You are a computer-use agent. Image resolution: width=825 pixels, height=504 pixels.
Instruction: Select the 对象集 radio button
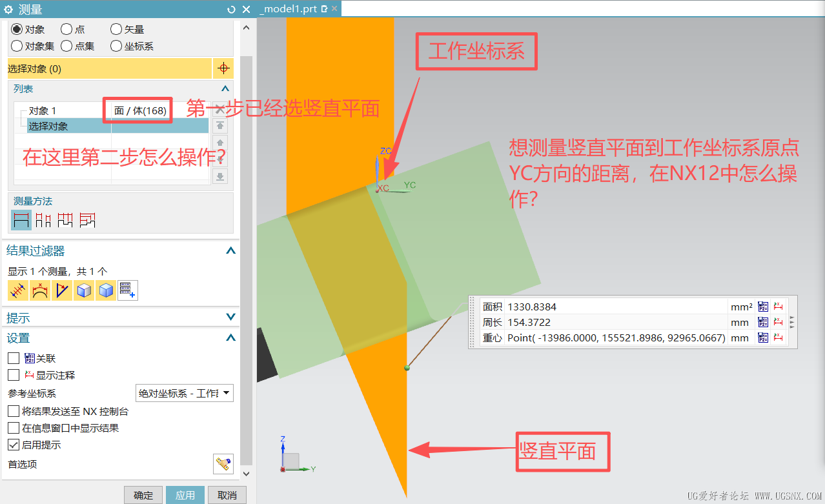(17, 46)
